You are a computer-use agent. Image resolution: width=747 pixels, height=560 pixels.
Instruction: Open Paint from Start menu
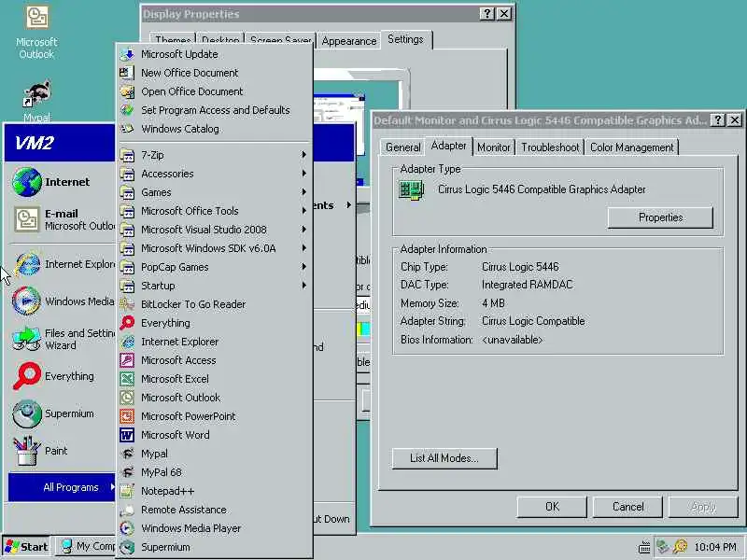[61, 451]
